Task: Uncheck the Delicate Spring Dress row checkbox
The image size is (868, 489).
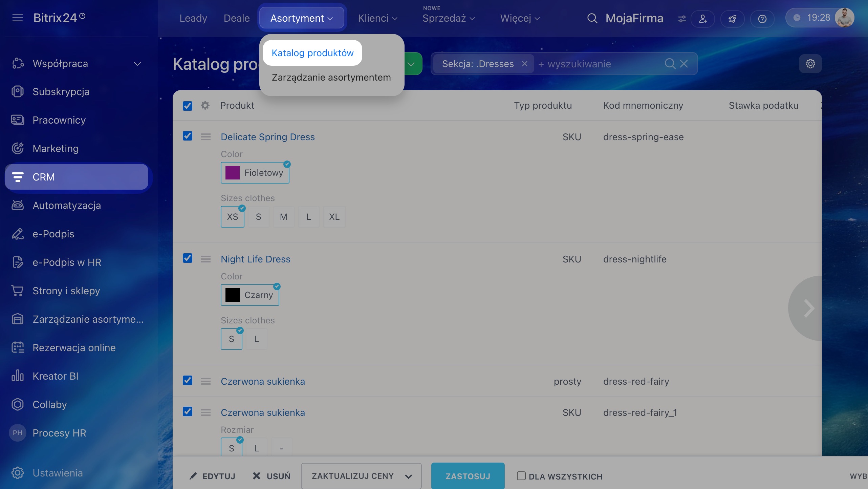Action: pos(188,136)
